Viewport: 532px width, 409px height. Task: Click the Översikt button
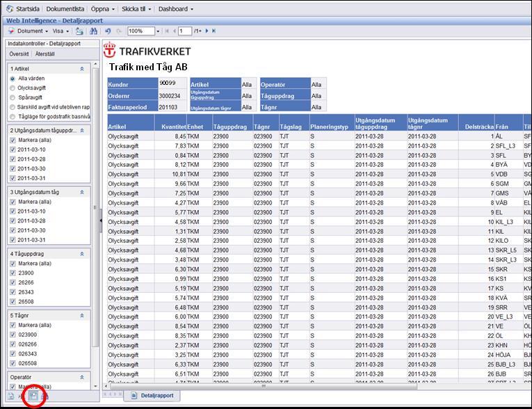pos(19,54)
